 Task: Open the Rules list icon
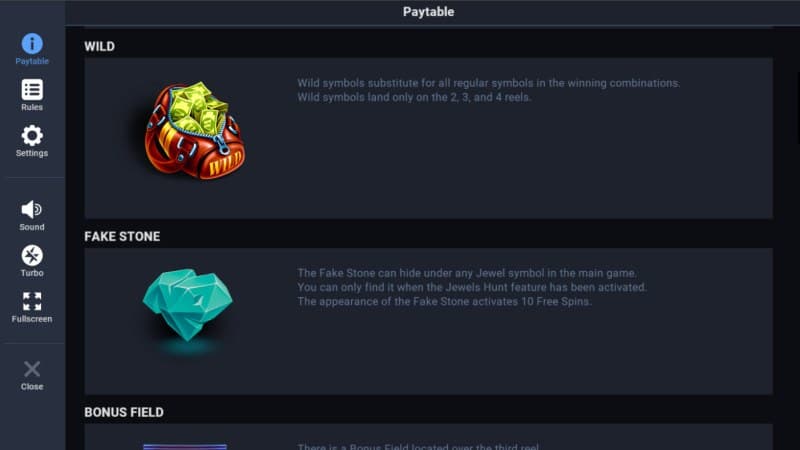click(x=32, y=89)
